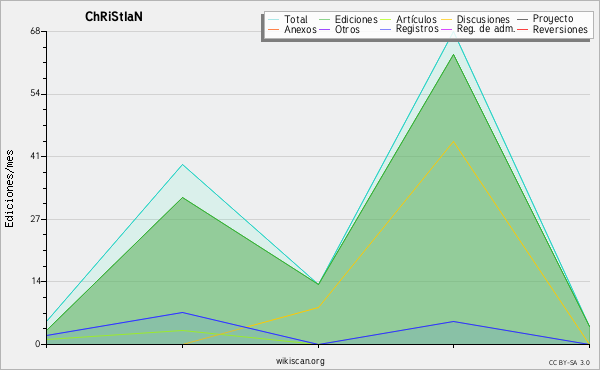
Task: Click the CC BY-SA 3.0 license text
Action: point(569,363)
